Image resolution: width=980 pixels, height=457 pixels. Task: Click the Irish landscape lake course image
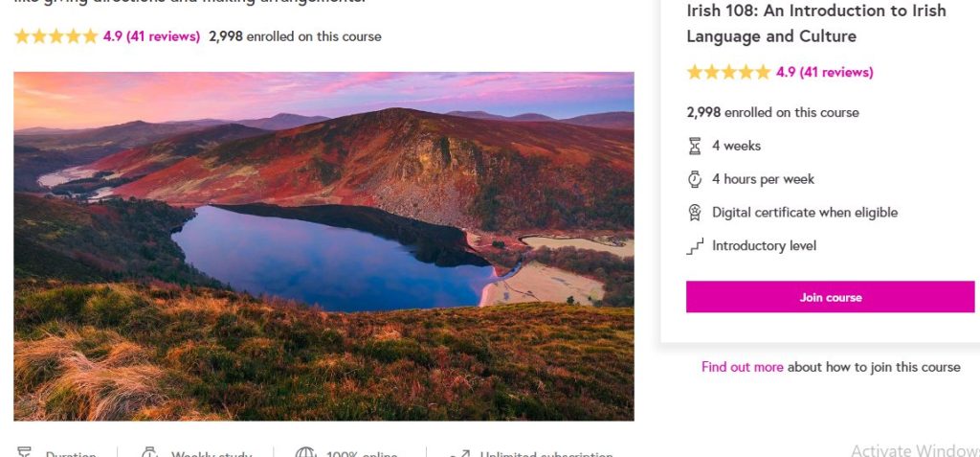coord(323,246)
